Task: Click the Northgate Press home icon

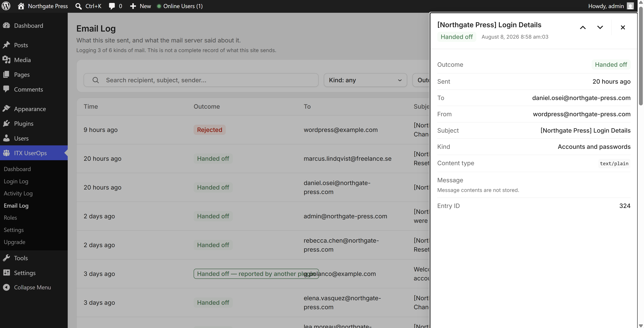Action: (x=21, y=6)
